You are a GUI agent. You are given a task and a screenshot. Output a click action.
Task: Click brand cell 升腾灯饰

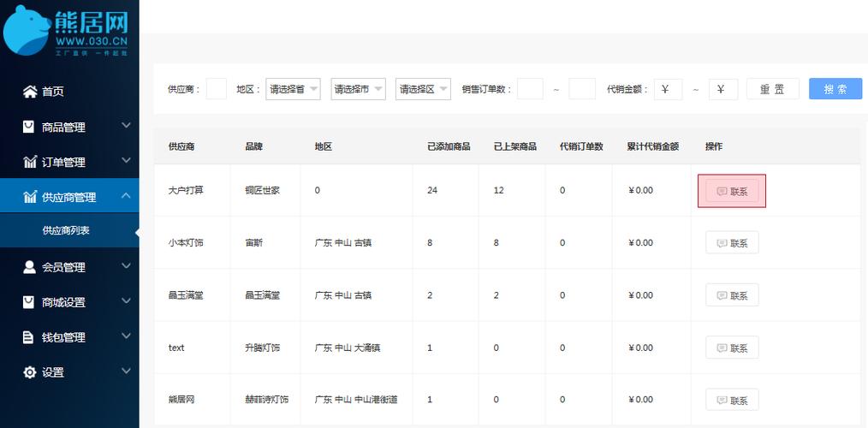point(263,348)
